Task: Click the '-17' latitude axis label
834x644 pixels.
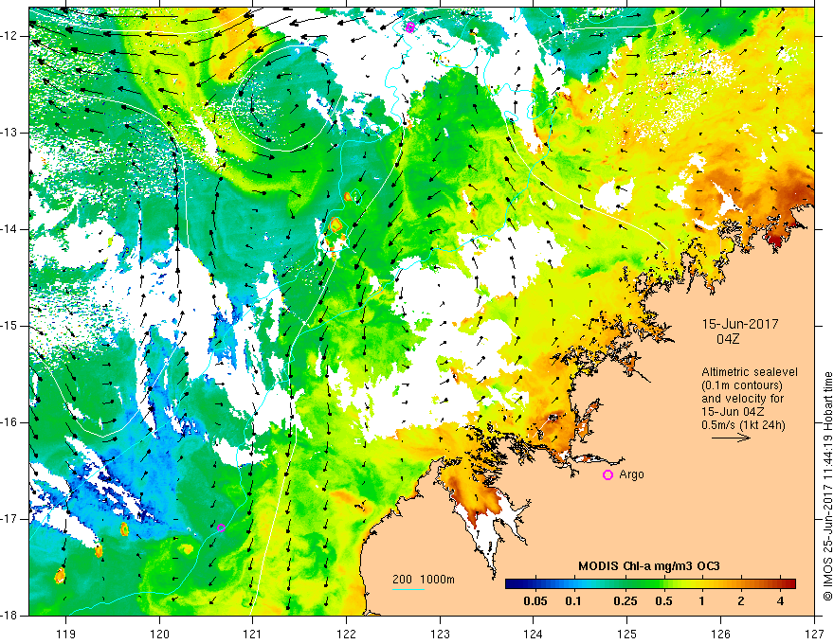Action: pyautogui.click(x=10, y=519)
